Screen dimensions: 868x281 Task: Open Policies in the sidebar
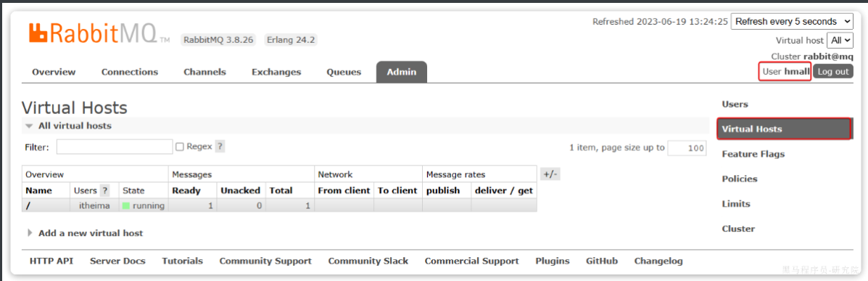click(x=740, y=179)
